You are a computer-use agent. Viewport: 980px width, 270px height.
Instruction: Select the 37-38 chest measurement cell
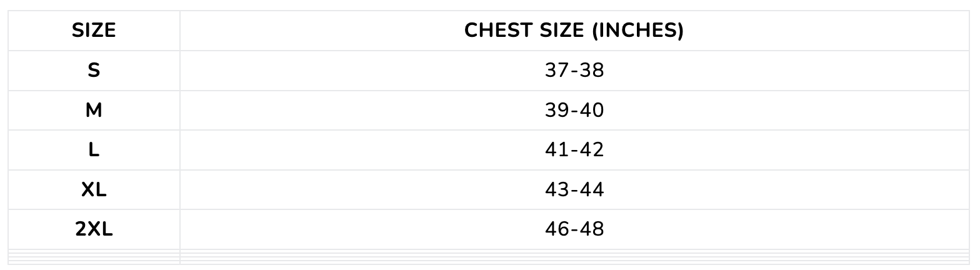(574, 71)
